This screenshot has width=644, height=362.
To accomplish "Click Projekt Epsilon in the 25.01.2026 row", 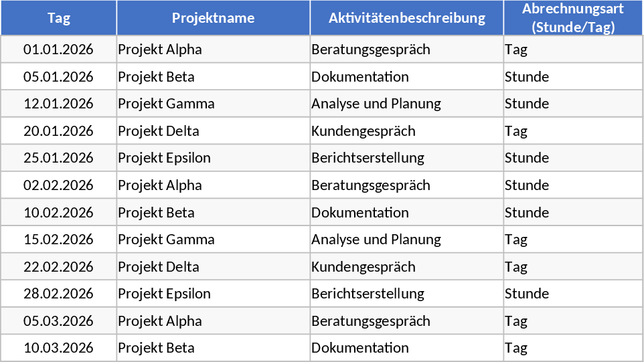I will (x=165, y=158).
